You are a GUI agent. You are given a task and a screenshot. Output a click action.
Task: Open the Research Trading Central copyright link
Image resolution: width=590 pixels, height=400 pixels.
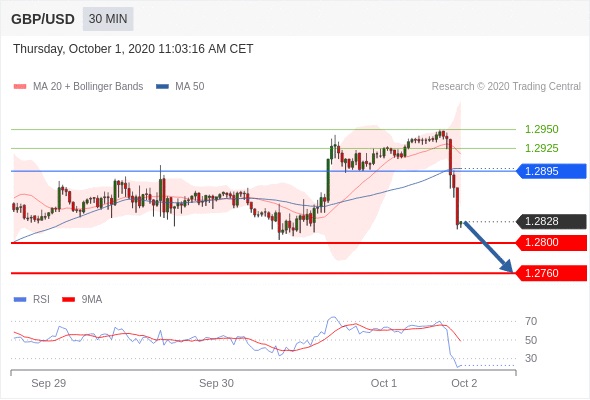[506, 87]
